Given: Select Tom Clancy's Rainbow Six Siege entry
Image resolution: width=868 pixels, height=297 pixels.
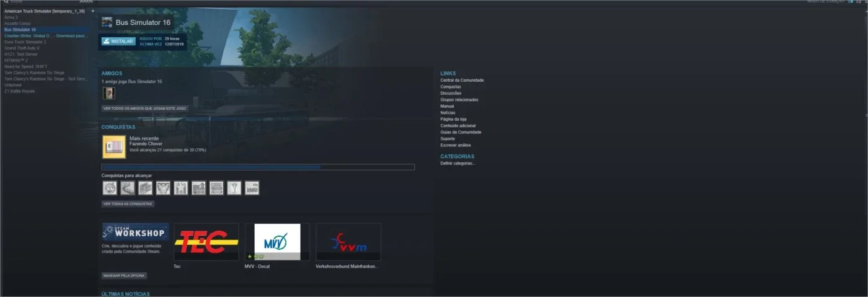Looking at the screenshot, I should pos(34,73).
